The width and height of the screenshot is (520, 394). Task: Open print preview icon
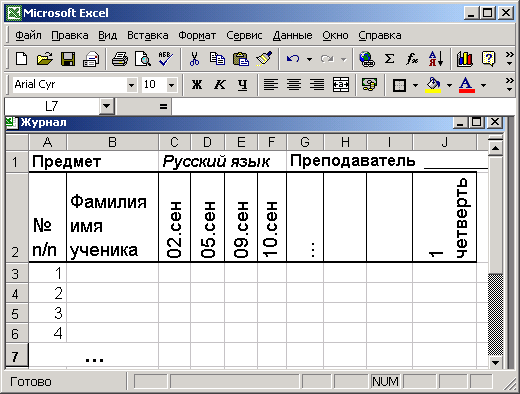143,59
